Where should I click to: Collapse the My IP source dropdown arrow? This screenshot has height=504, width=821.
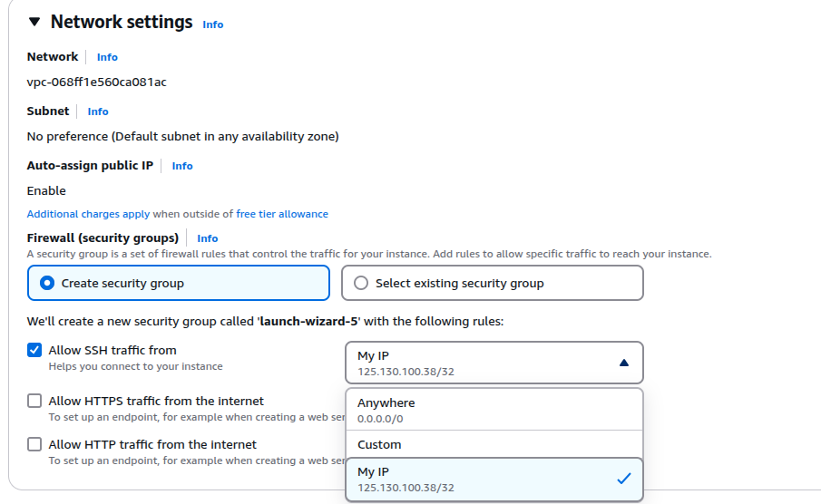(x=623, y=363)
